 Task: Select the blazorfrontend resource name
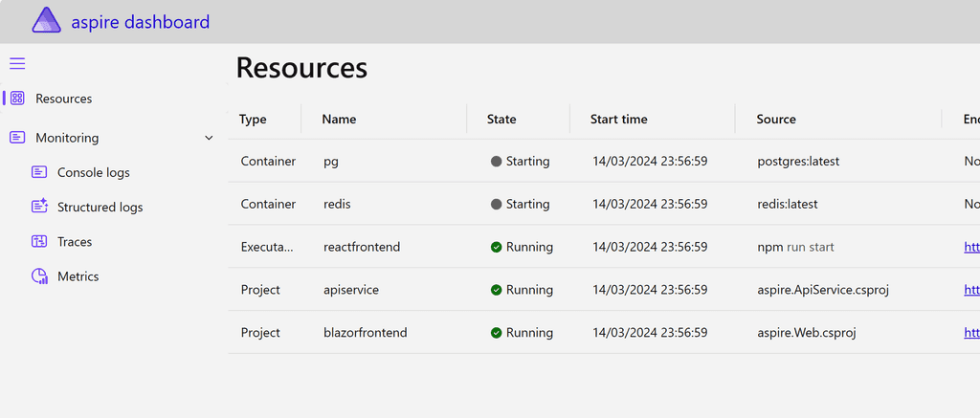point(365,333)
